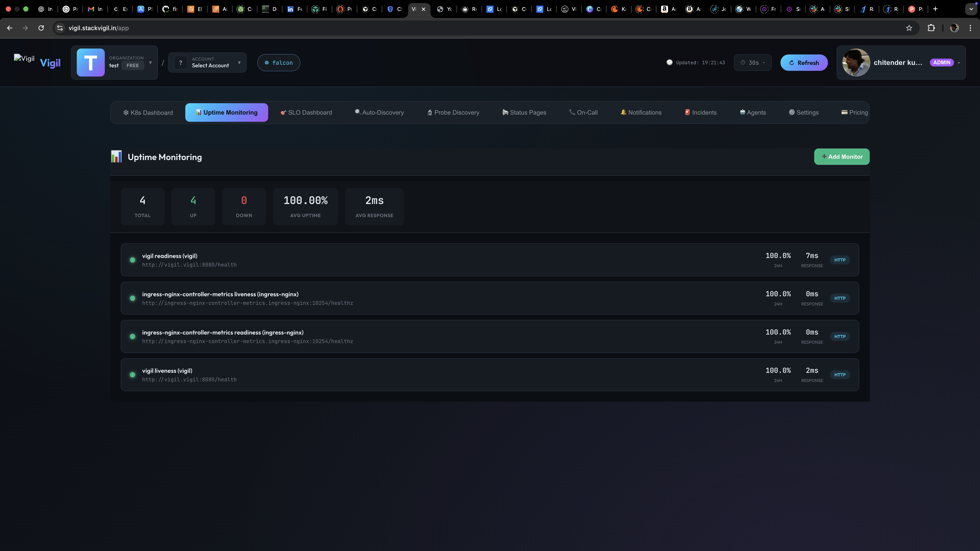
Task: Switch to the Uptime Monitoring tab
Action: tap(226, 112)
